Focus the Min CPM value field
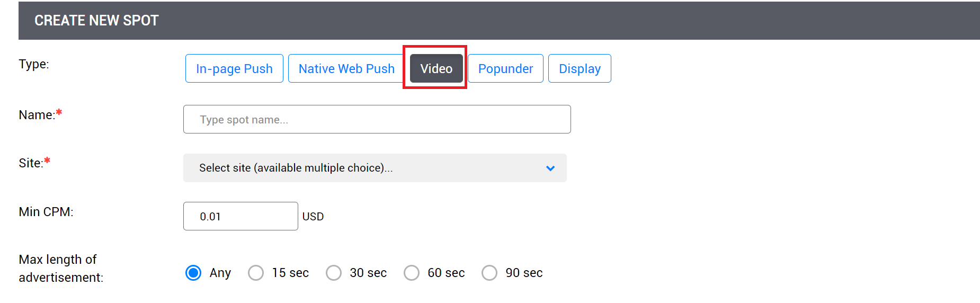The image size is (980, 303). (240, 216)
